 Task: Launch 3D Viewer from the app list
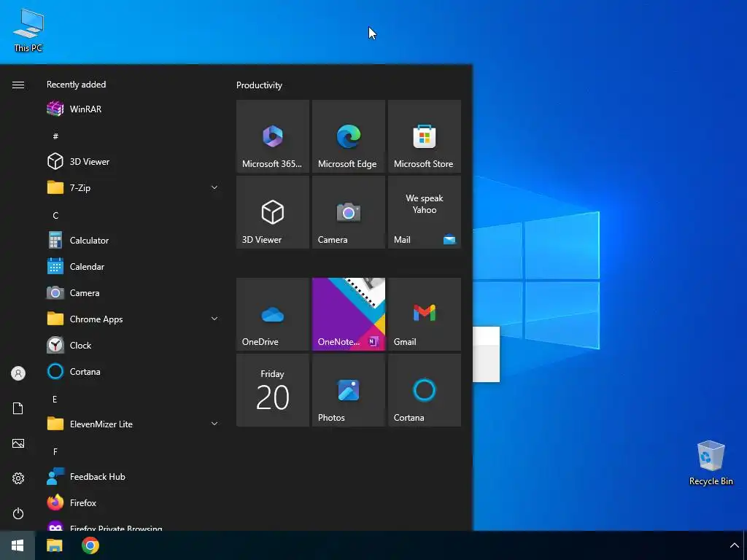[x=133, y=161]
